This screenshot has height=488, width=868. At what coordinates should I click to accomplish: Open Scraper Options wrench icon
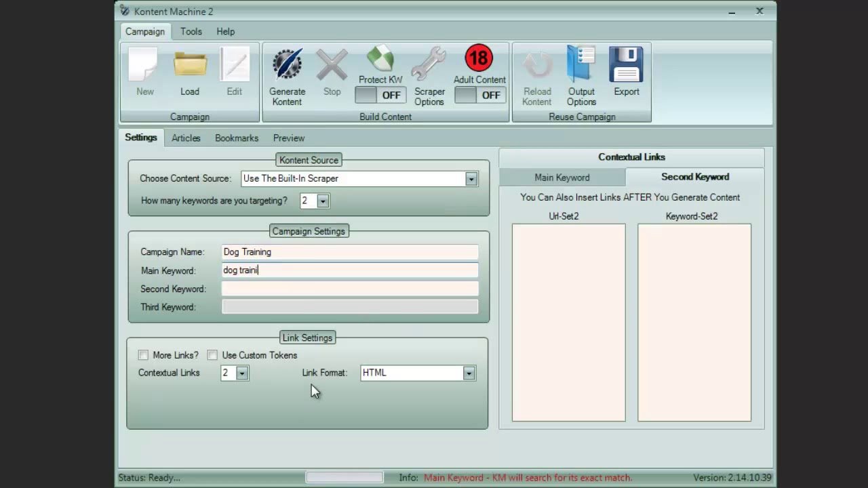coord(429,64)
